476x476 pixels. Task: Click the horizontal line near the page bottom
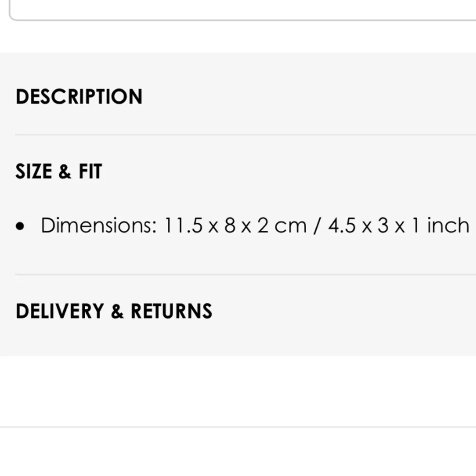pos(238,427)
